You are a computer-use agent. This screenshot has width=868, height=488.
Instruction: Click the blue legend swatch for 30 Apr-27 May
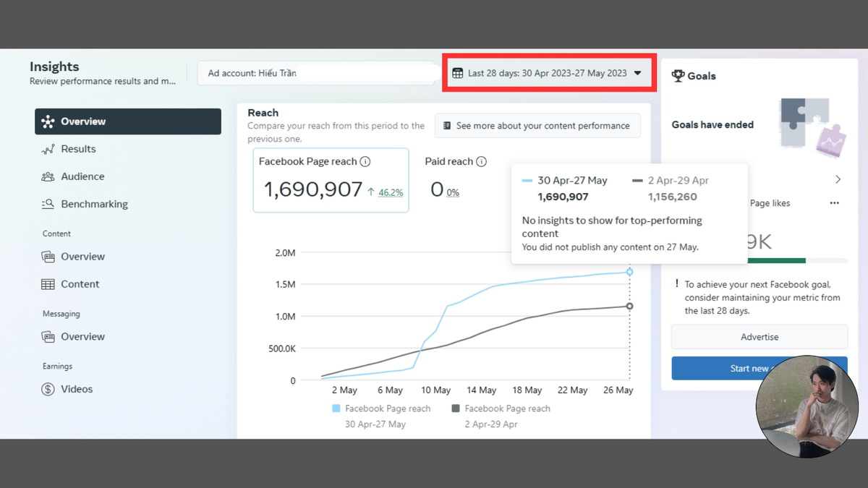(x=336, y=408)
